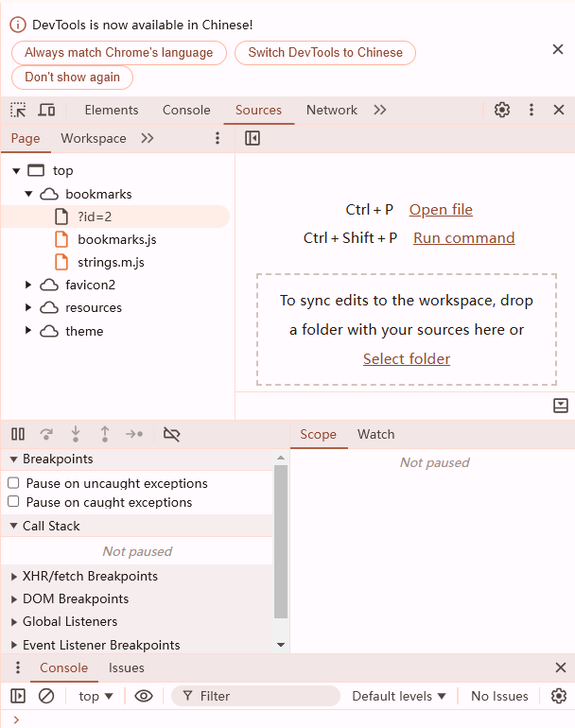
Task: Switch to the Console tab in main toolbar
Action: coord(186,110)
